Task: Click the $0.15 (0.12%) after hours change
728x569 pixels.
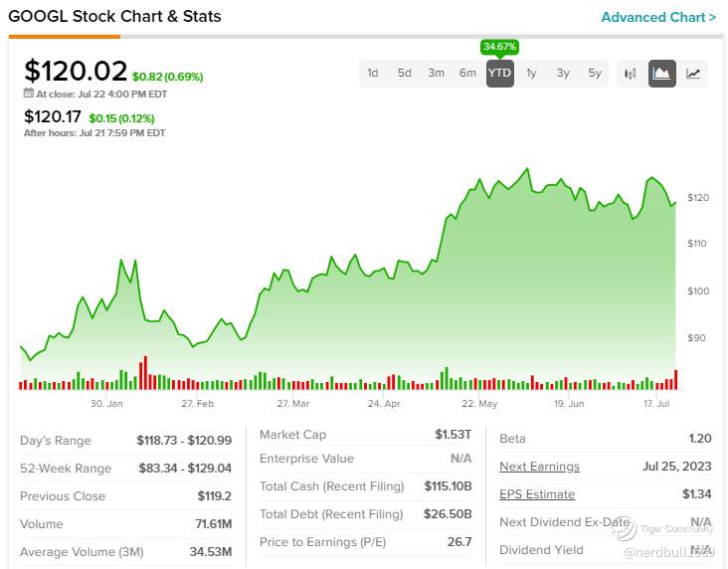Action: [x=121, y=118]
